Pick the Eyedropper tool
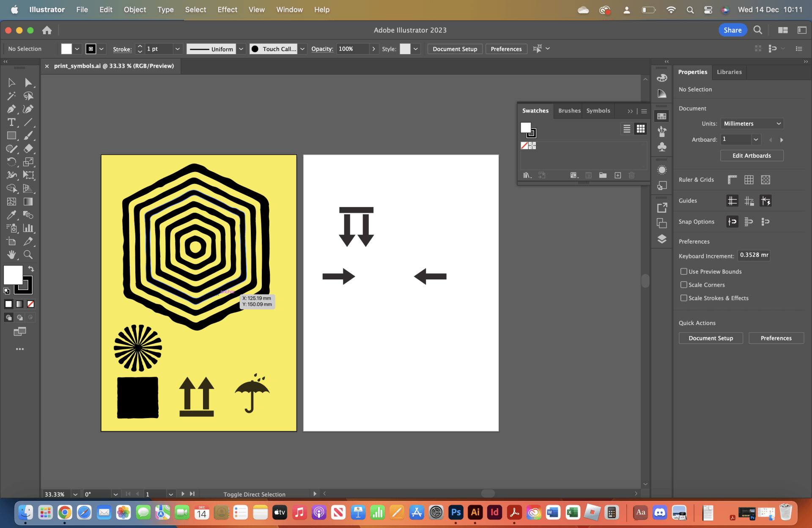This screenshot has height=528, width=812. (x=11, y=215)
